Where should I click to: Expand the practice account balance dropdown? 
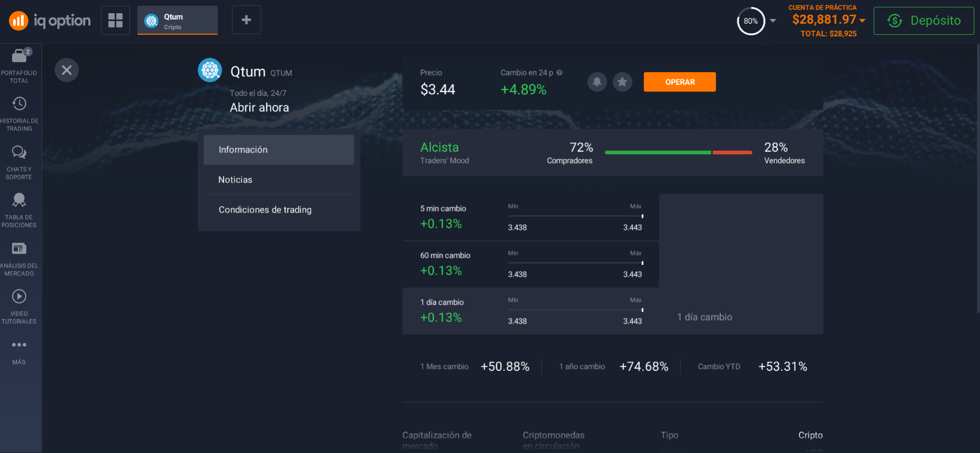click(862, 21)
